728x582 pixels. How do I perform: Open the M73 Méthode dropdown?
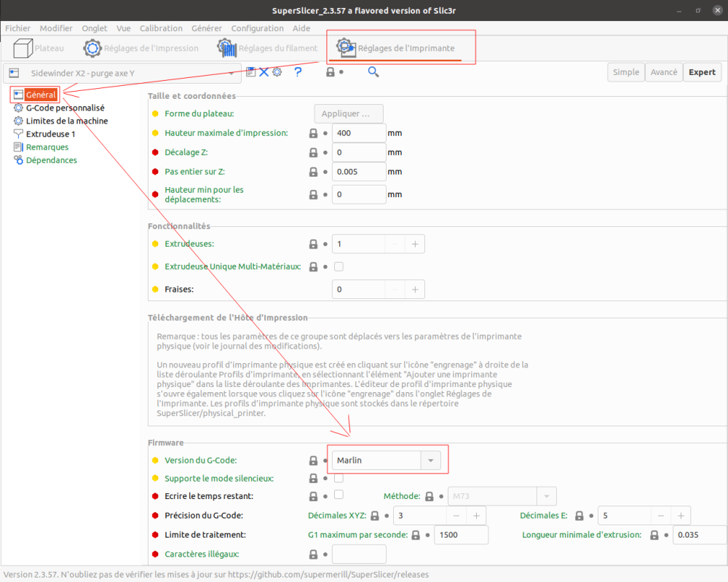tap(502, 496)
